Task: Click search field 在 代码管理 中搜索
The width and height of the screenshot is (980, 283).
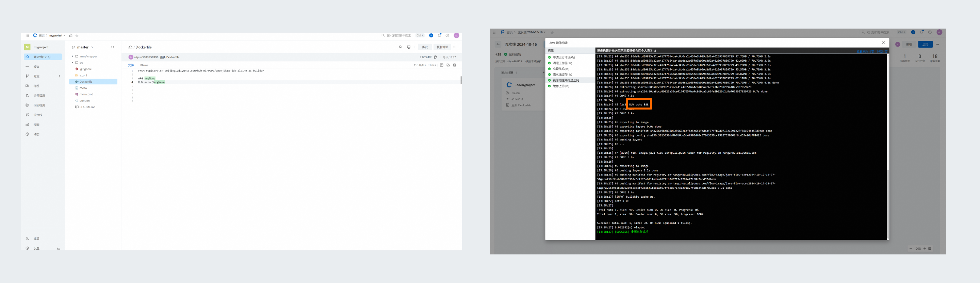Action: pyautogui.click(x=398, y=35)
